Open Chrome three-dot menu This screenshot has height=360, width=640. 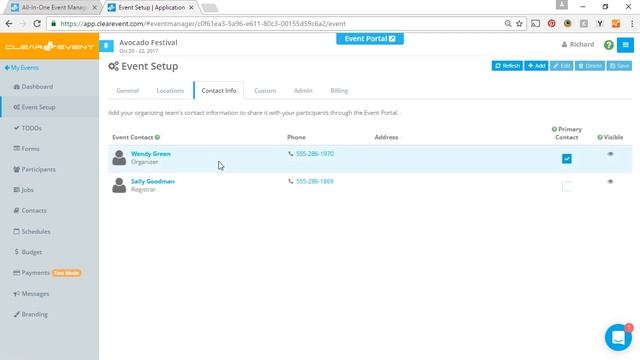(x=632, y=24)
